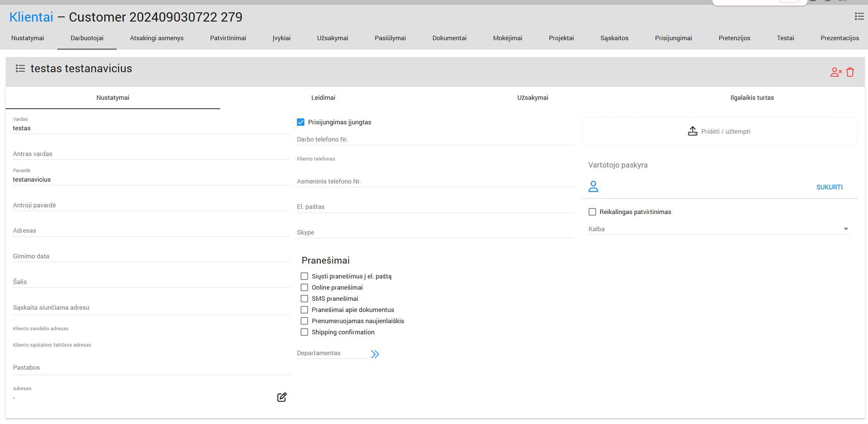868x424 pixels.
Task: Click the upload icon for Pridėti / užtempti
Action: pos(693,131)
